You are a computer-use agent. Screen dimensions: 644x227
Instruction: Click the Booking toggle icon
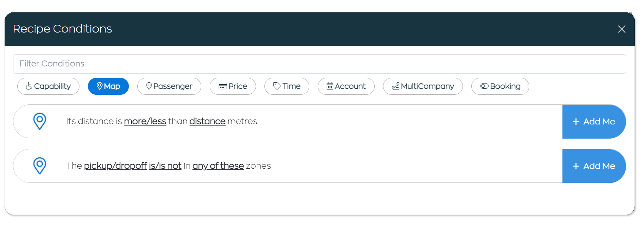pyautogui.click(x=484, y=86)
